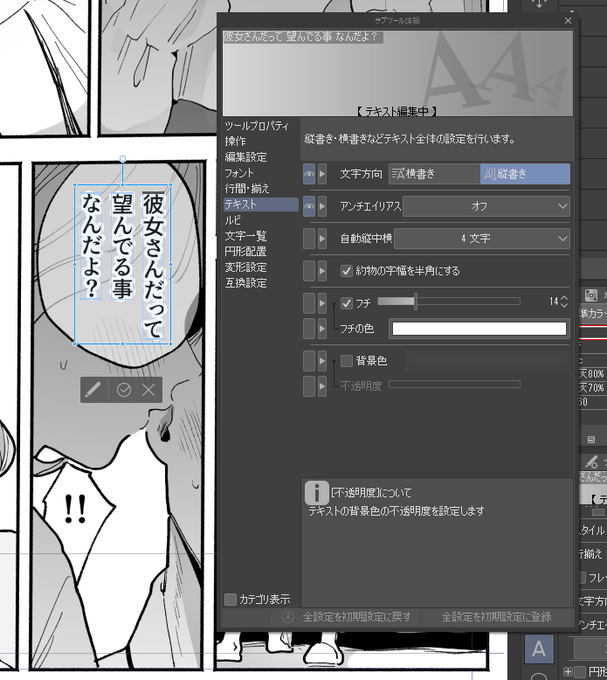This screenshot has width=607, height=680.
Task: Select the text tool A icon
Action: click(x=539, y=649)
